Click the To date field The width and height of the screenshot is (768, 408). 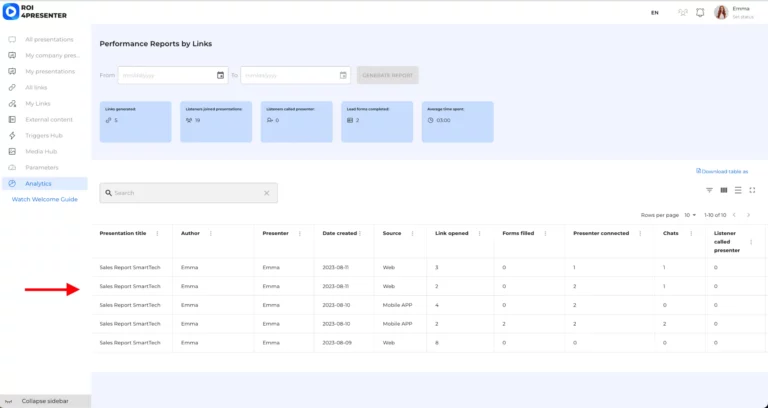click(295, 75)
